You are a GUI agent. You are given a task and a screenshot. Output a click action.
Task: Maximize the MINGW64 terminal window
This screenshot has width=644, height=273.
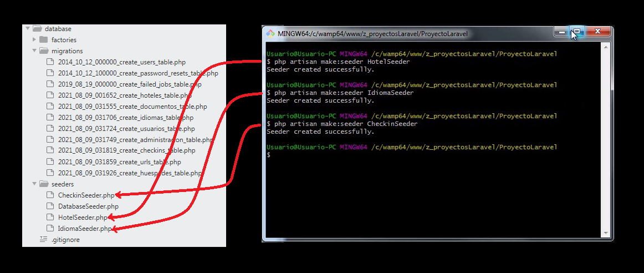coord(576,32)
